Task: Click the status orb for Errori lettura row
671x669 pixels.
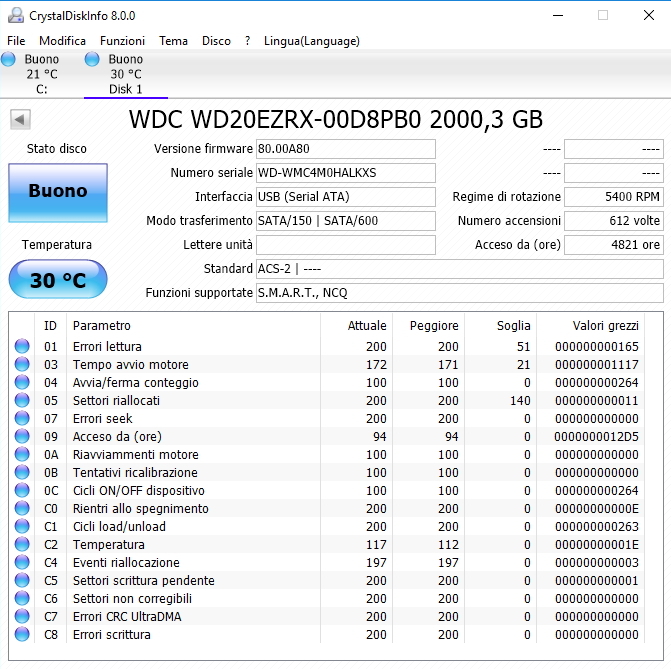Action: click(22, 346)
